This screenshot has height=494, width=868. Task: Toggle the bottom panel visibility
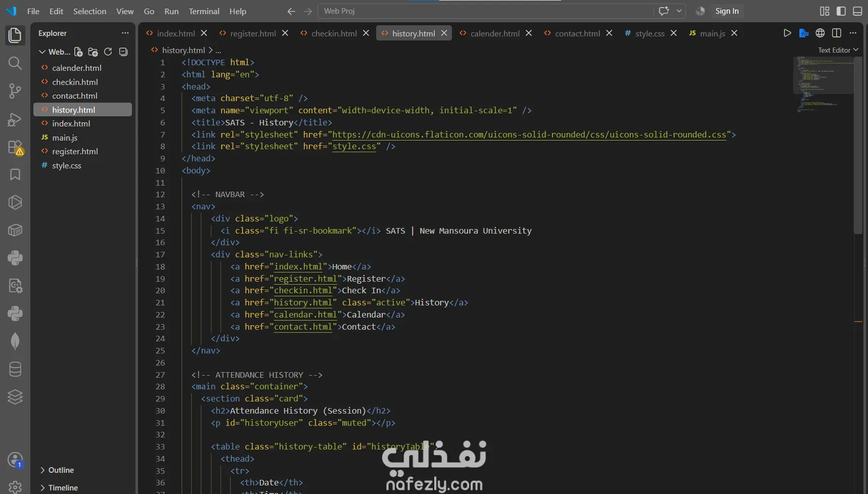click(857, 11)
